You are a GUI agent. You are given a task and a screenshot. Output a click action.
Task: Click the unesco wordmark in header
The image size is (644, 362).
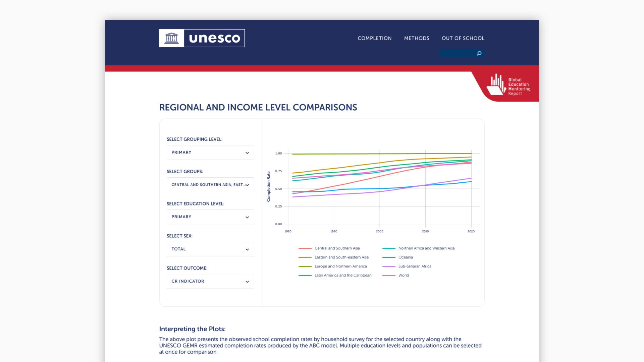click(x=214, y=38)
